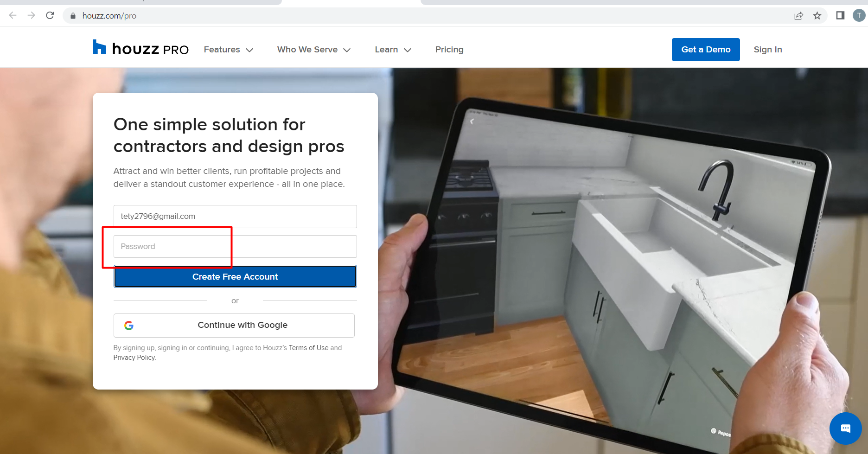Click the Google G logo icon
The width and height of the screenshot is (868, 454).
point(129,326)
